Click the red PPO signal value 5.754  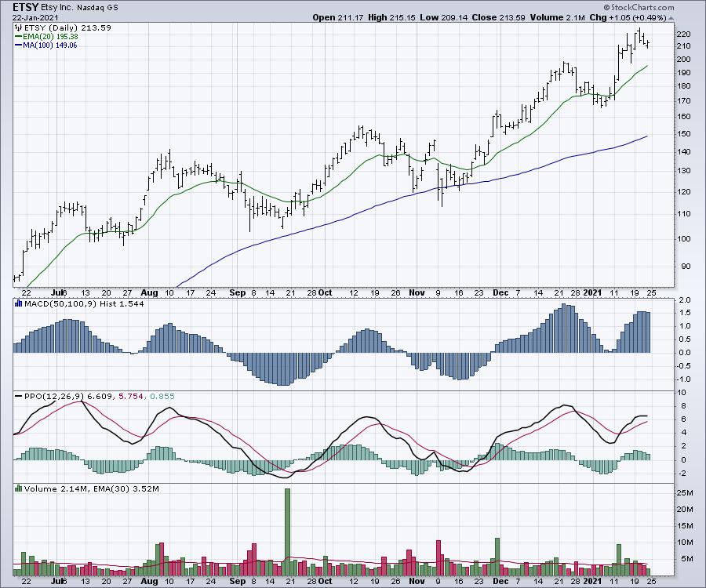[x=130, y=397]
